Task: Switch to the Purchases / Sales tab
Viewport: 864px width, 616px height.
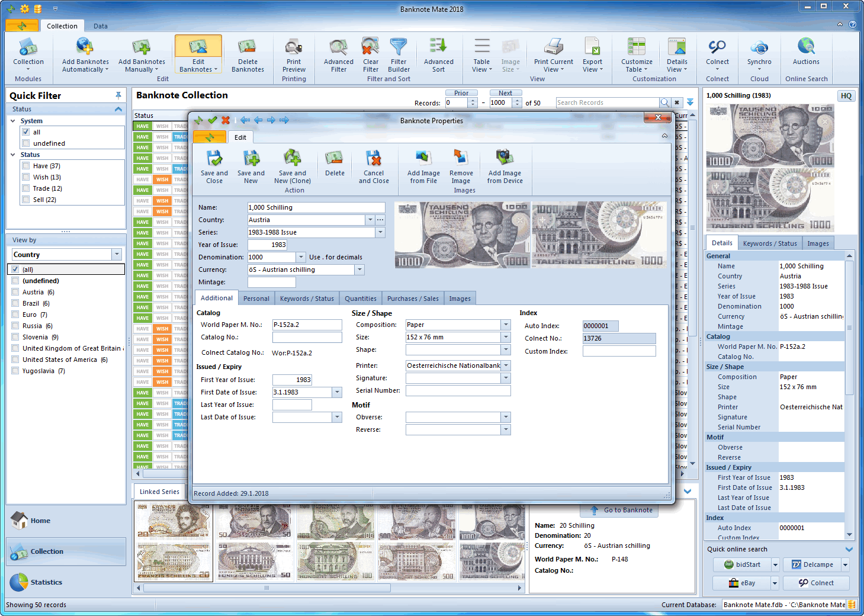Action: tap(413, 299)
